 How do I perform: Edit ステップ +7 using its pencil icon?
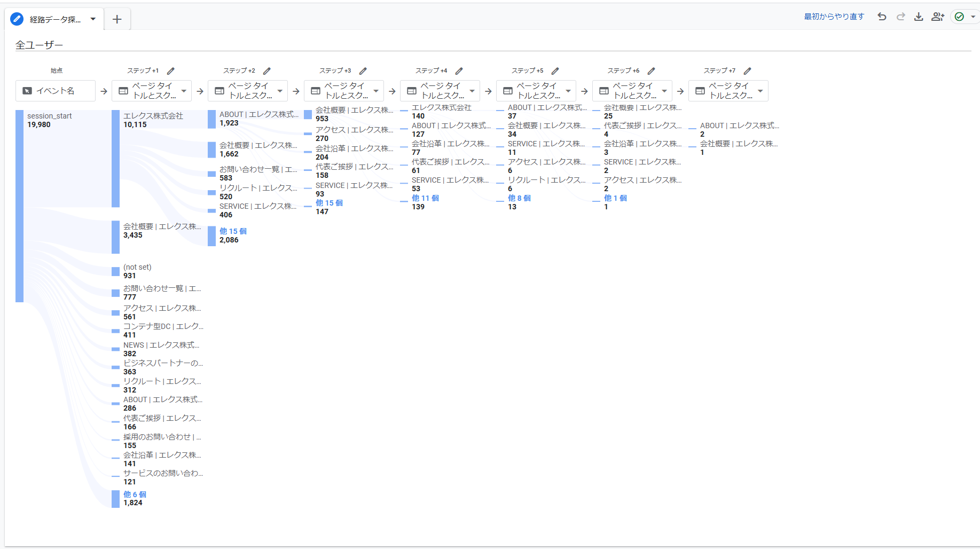point(748,70)
